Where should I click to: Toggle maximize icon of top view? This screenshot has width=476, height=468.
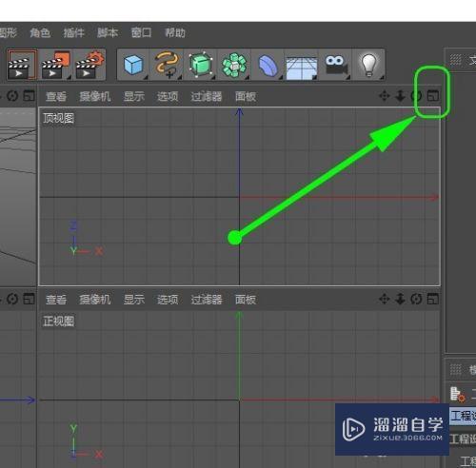point(433,96)
